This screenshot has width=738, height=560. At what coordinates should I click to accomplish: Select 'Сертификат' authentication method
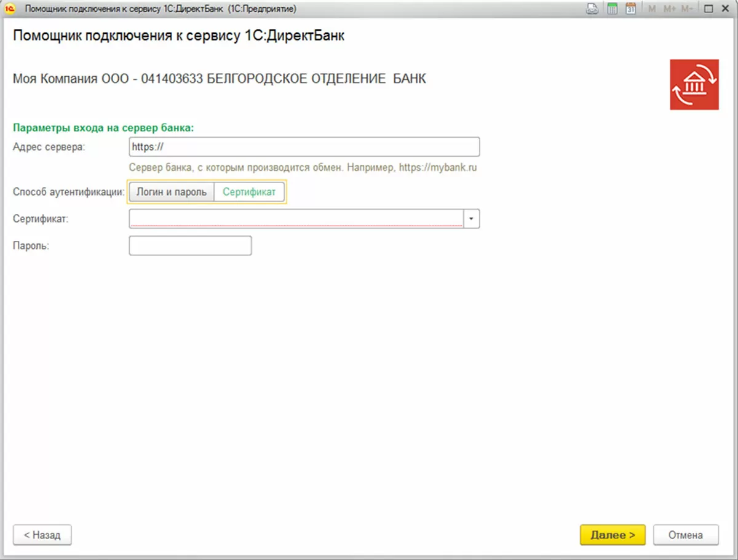click(249, 192)
